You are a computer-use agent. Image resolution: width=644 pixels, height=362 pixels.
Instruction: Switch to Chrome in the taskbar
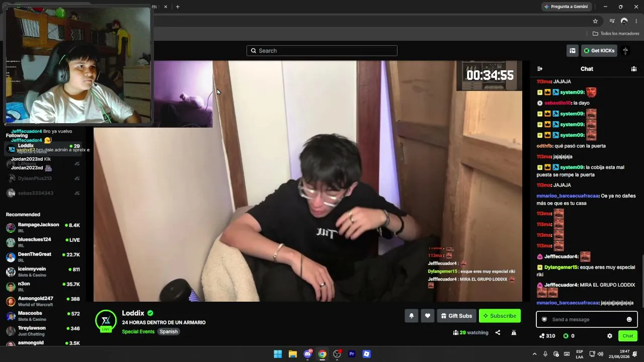(322, 354)
